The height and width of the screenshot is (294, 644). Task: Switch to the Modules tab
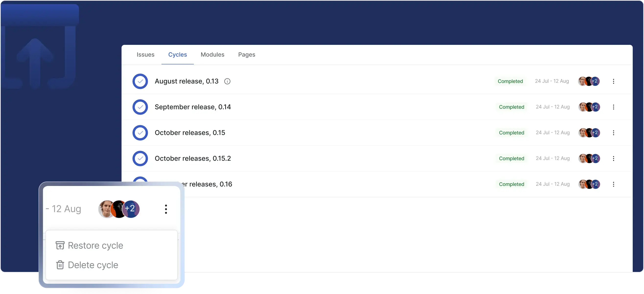click(212, 55)
